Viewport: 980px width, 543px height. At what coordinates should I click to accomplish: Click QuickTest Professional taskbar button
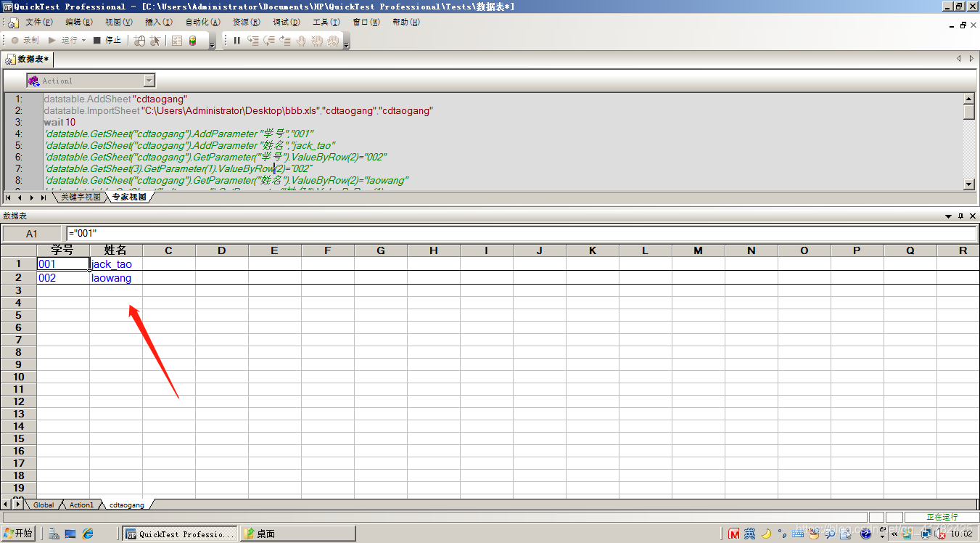[x=180, y=534]
